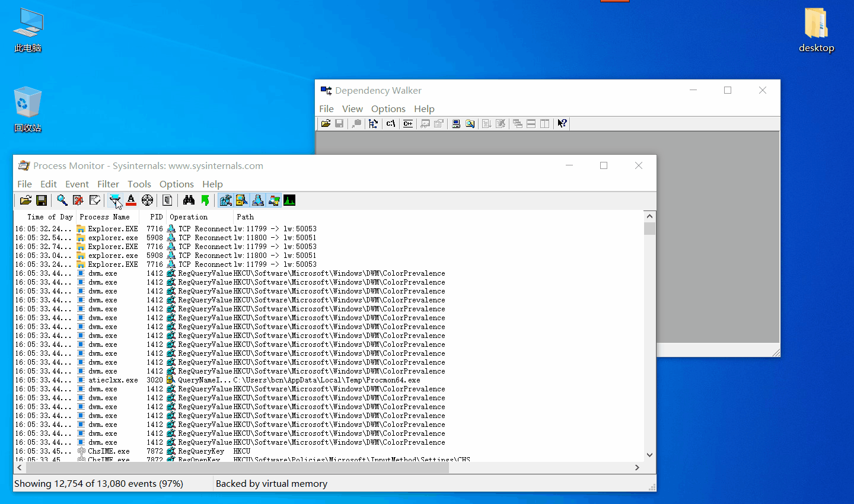Open System Information in Dependency Walker
The image size is (854, 504).
click(x=456, y=124)
